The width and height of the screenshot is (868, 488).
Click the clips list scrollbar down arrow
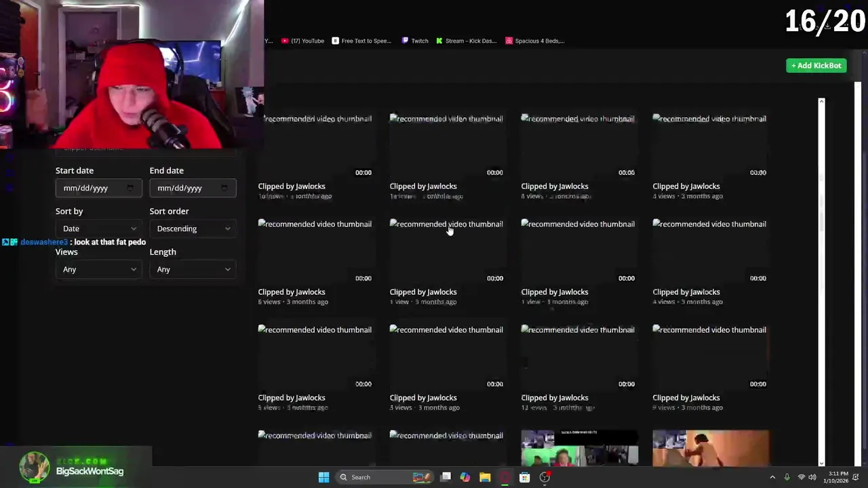pyautogui.click(x=821, y=463)
